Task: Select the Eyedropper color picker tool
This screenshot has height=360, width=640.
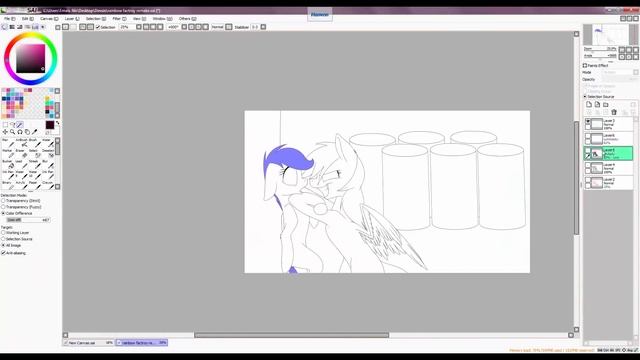Action: point(35,132)
